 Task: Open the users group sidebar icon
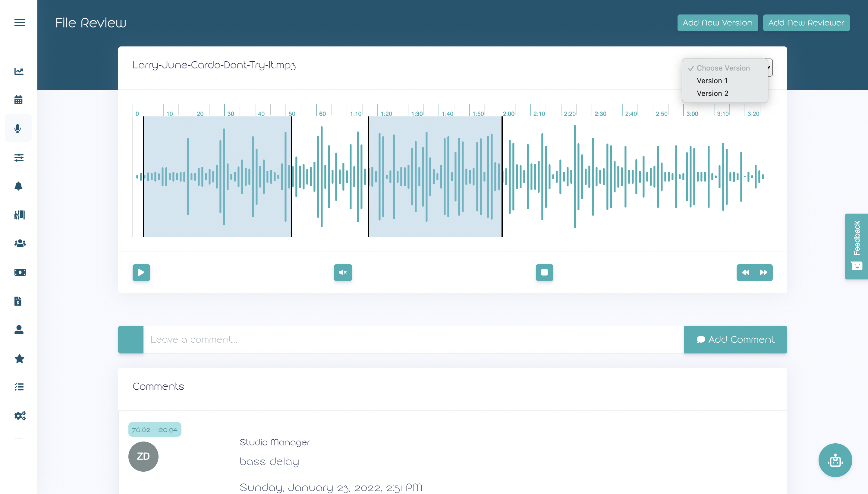coord(20,243)
